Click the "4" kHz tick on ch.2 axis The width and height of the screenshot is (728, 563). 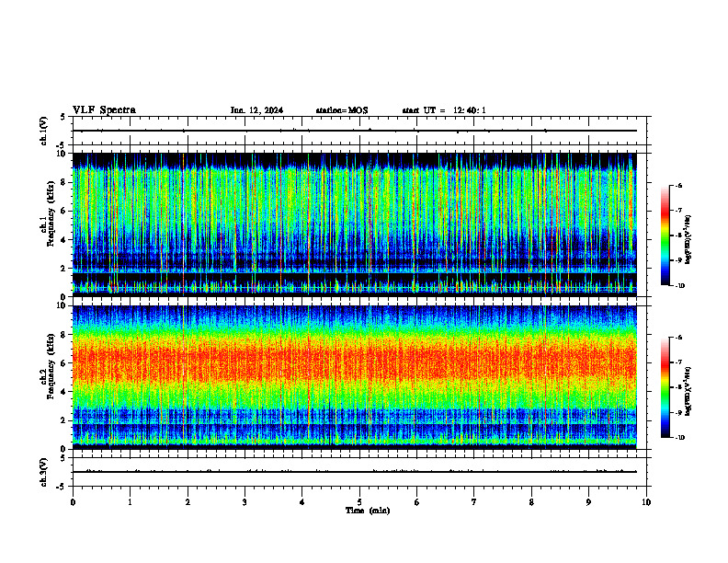(x=64, y=392)
